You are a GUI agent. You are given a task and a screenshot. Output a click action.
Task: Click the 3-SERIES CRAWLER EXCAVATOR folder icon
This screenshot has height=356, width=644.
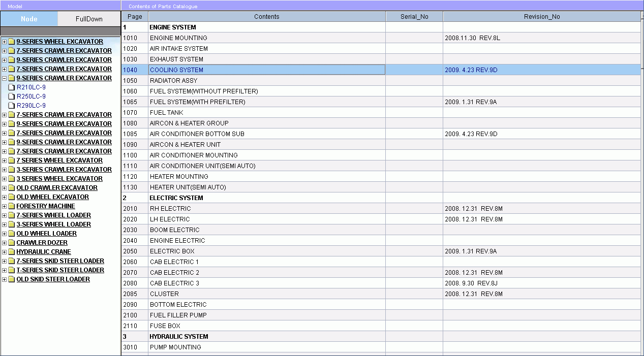pos(11,170)
